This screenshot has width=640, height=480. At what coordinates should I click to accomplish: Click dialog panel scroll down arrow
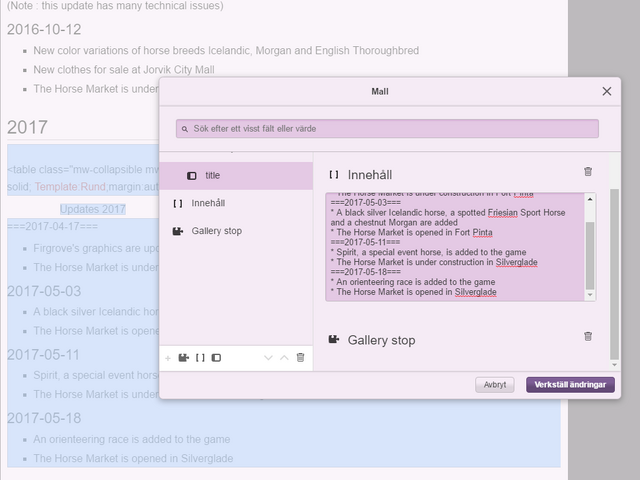click(x=614, y=365)
